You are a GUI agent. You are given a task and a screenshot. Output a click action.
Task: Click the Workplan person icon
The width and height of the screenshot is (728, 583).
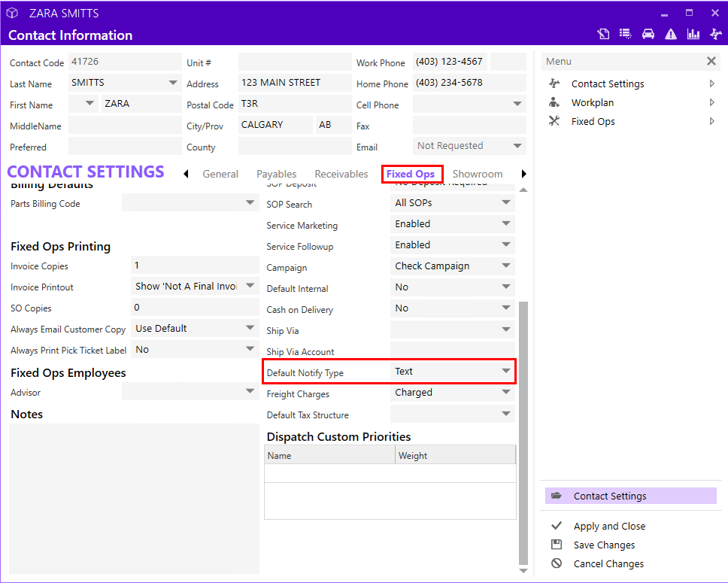[554, 102]
